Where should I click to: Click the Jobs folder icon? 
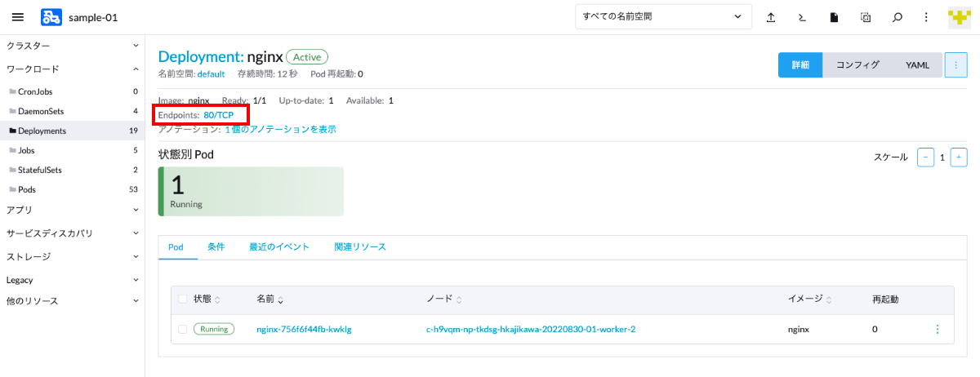click(12, 150)
